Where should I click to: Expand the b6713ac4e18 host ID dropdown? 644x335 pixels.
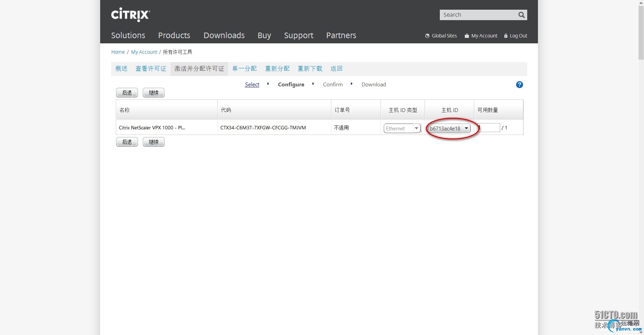click(449, 128)
